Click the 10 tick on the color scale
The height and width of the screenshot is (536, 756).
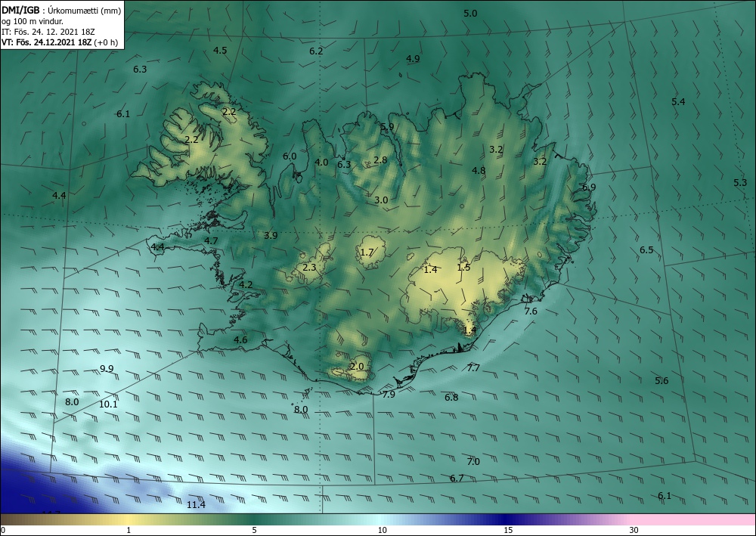coord(382,531)
